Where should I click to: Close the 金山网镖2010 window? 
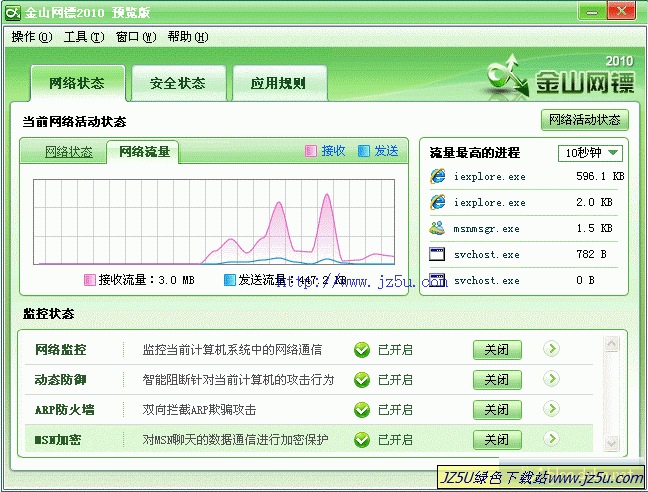621,11
